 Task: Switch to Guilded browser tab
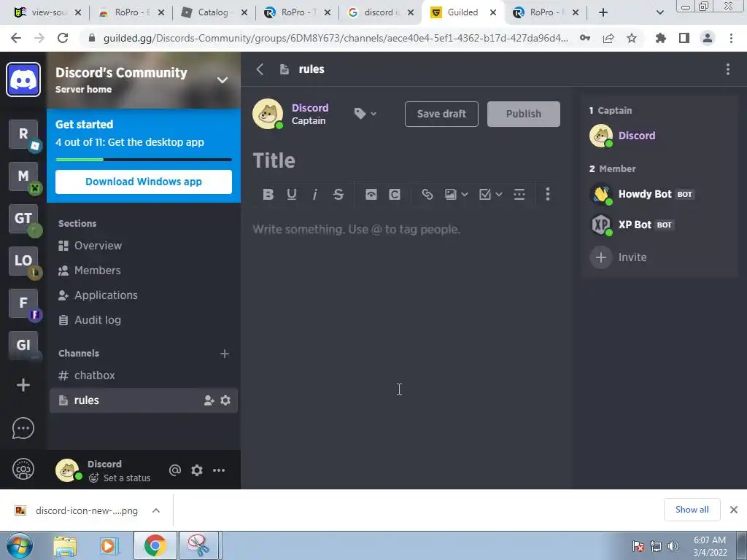461,12
